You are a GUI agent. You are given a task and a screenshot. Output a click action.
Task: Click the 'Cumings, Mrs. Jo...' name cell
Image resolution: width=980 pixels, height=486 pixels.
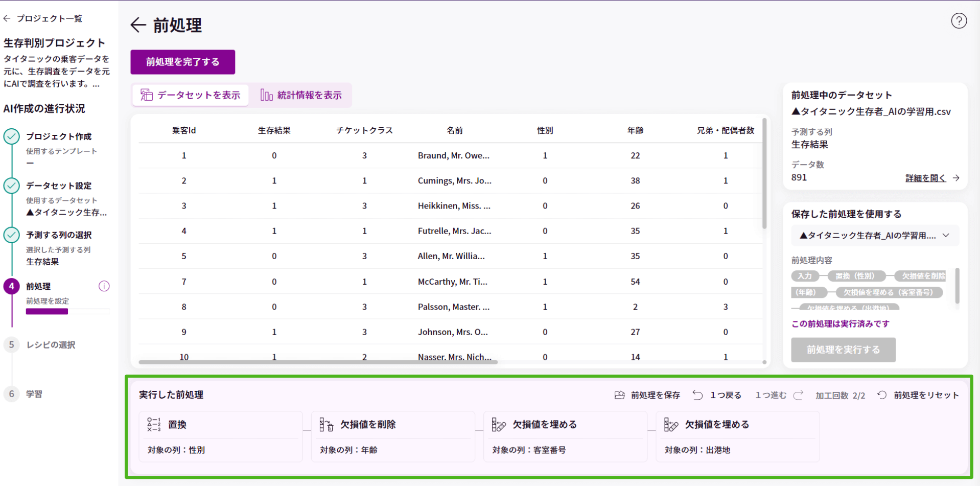(455, 180)
